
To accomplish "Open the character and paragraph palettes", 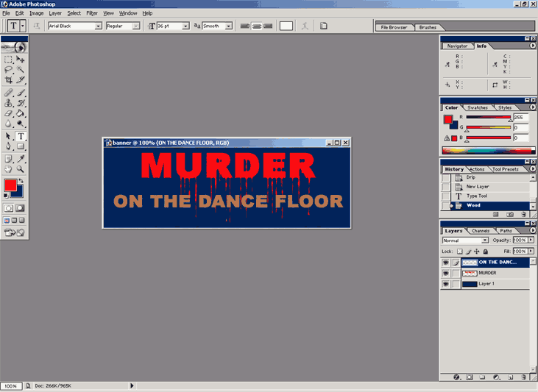I will pyautogui.click(x=323, y=26).
